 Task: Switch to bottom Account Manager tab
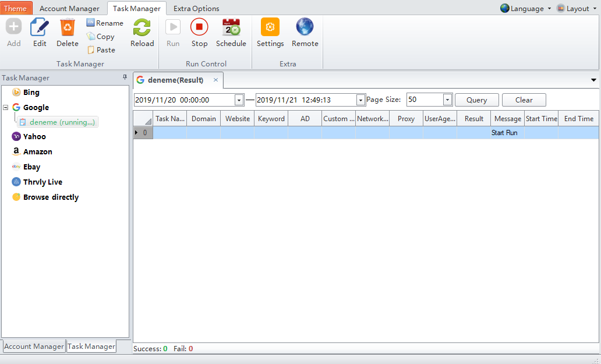tap(34, 346)
